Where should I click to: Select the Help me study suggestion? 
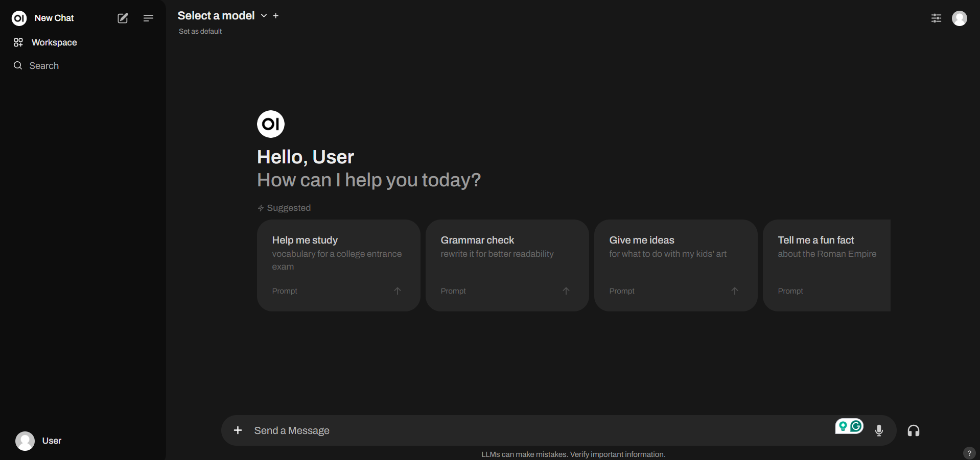339,265
